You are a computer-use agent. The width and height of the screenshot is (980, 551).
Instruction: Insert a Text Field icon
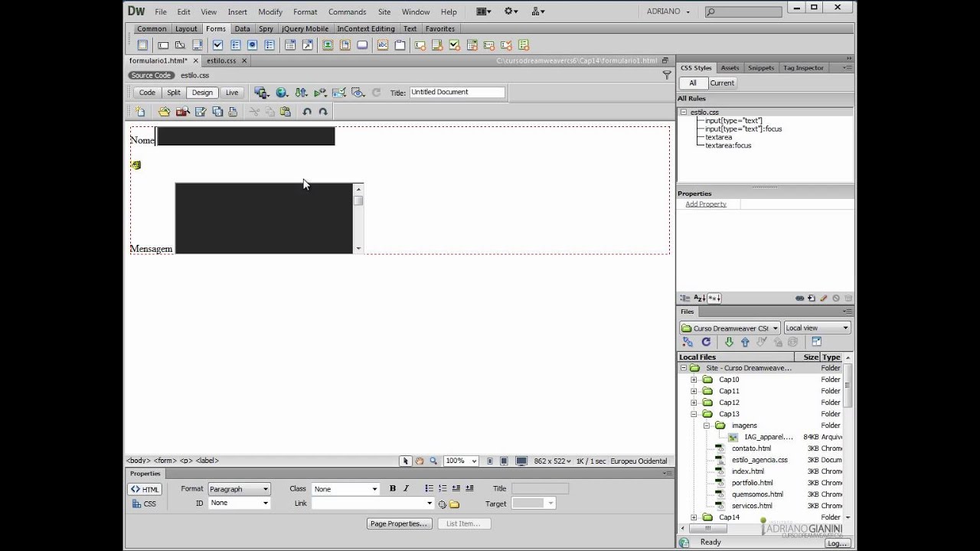[x=162, y=45]
